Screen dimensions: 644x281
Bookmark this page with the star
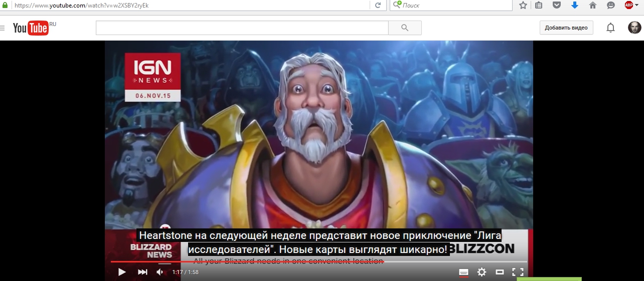523,6
